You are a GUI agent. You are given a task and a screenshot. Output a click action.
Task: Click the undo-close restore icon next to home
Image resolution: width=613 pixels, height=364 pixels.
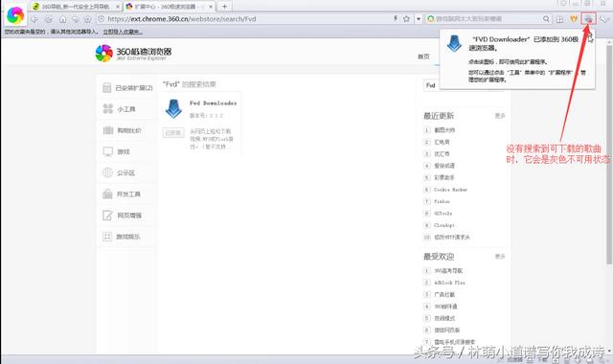[x=75, y=19]
